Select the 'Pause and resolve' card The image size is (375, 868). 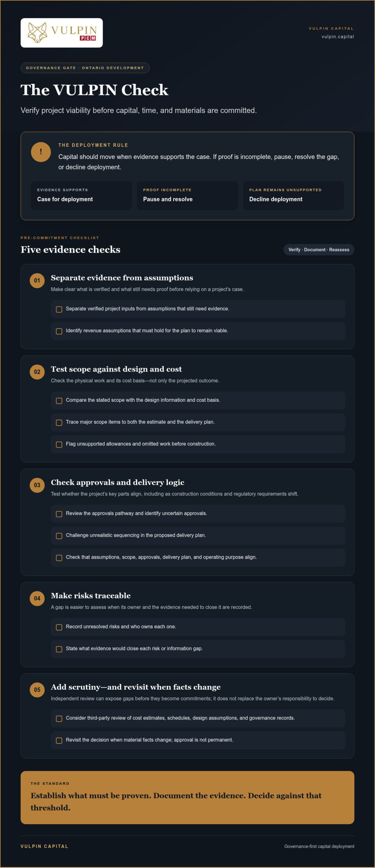pyautogui.click(x=187, y=195)
